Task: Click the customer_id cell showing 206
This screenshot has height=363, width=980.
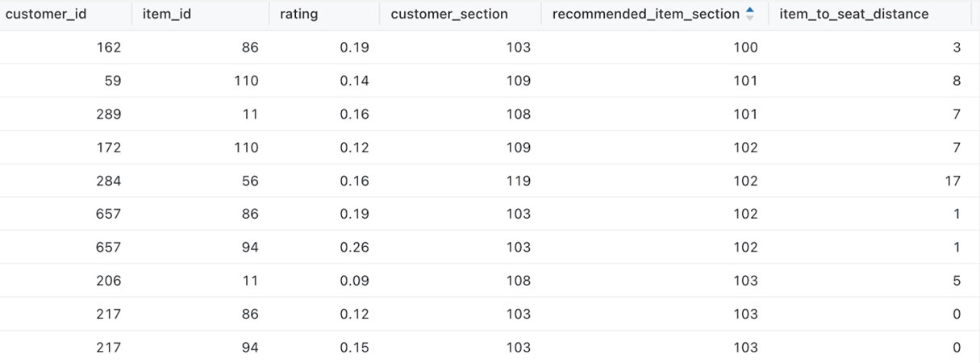Action: pyautogui.click(x=107, y=281)
